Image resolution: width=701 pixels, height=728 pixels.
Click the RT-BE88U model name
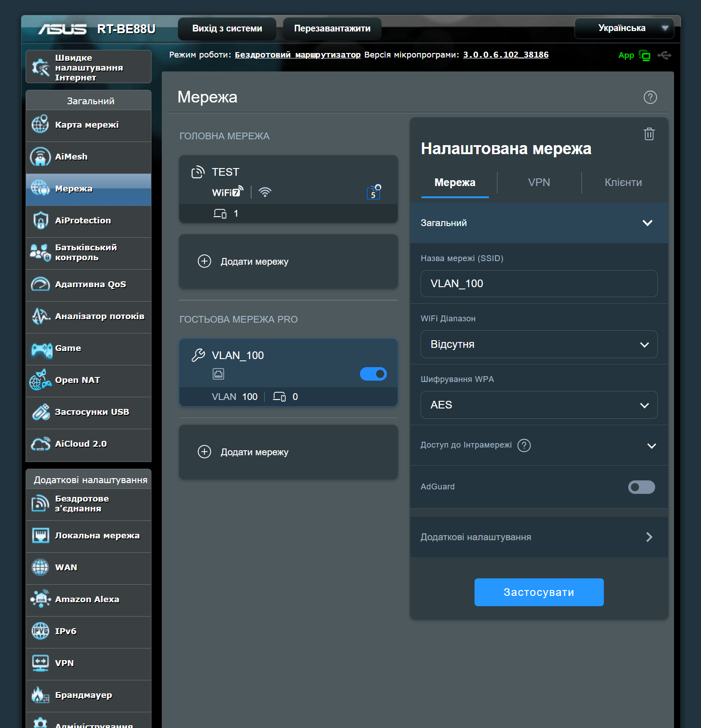126,29
